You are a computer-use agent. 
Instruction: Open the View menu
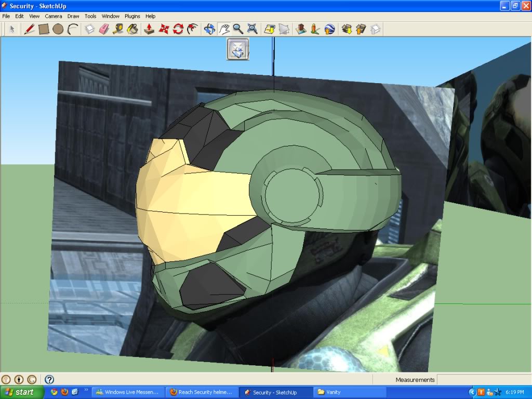pos(34,16)
